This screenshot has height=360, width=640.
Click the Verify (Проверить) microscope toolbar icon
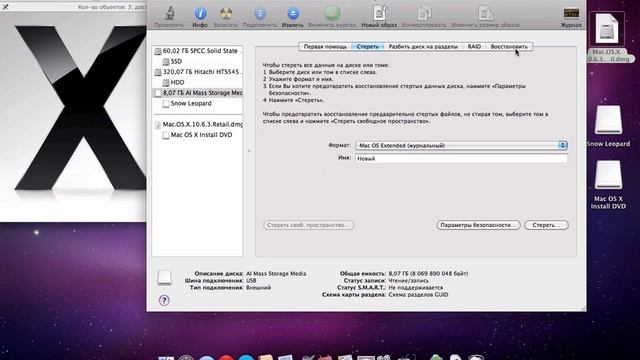point(169,14)
